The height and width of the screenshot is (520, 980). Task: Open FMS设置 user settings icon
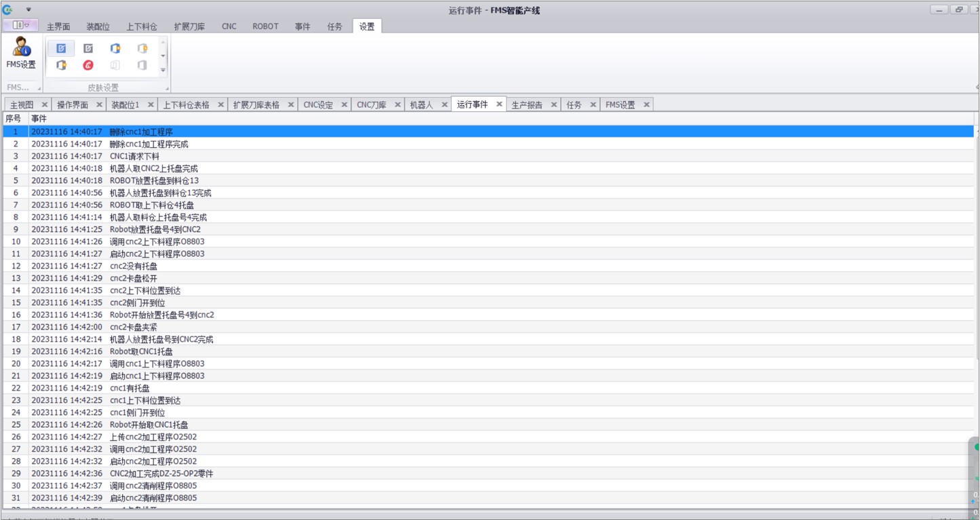click(x=21, y=53)
